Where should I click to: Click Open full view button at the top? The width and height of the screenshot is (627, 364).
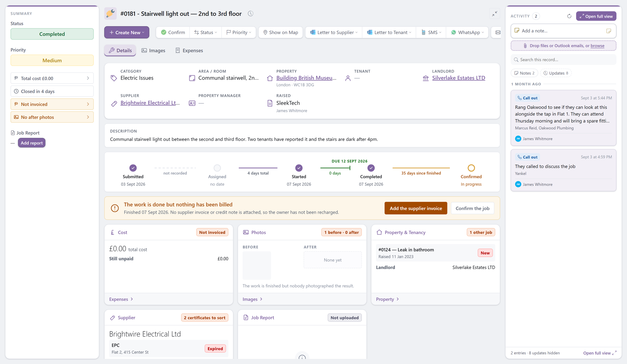[596, 16]
